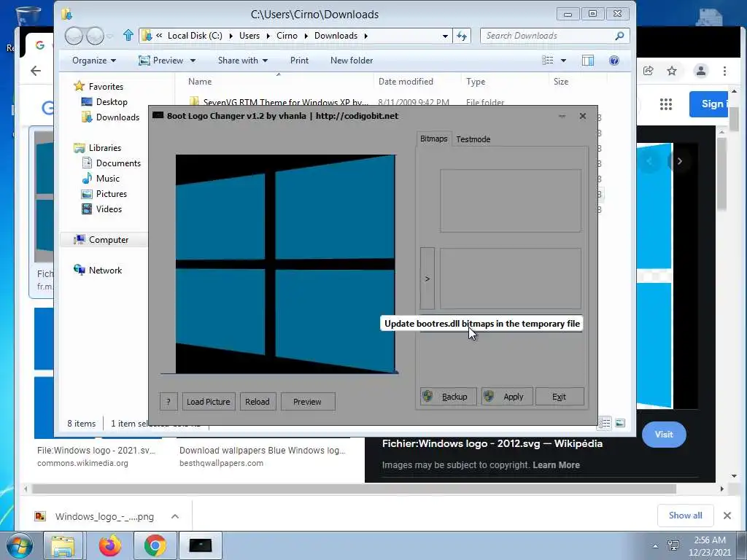
Task: Open Windows Start button
Action: [x=19, y=545]
